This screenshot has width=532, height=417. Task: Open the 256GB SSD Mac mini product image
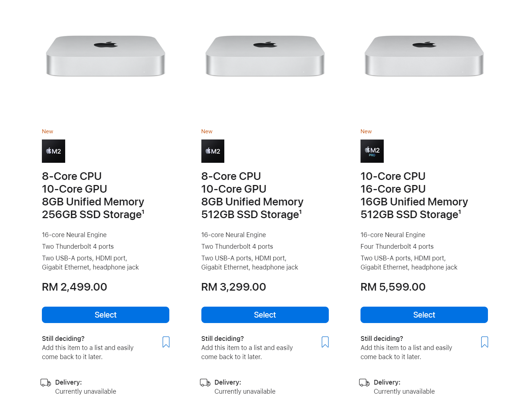(106, 56)
